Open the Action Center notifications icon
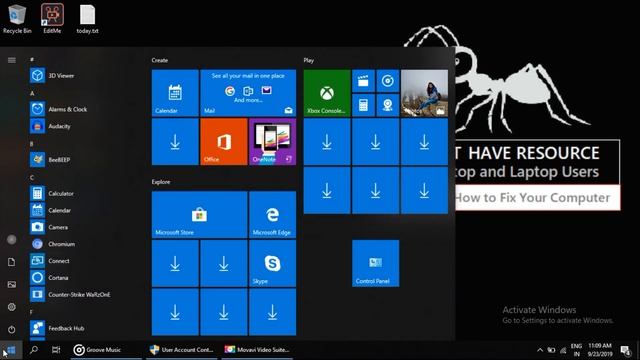This screenshot has height=360, width=640. pos(625,350)
